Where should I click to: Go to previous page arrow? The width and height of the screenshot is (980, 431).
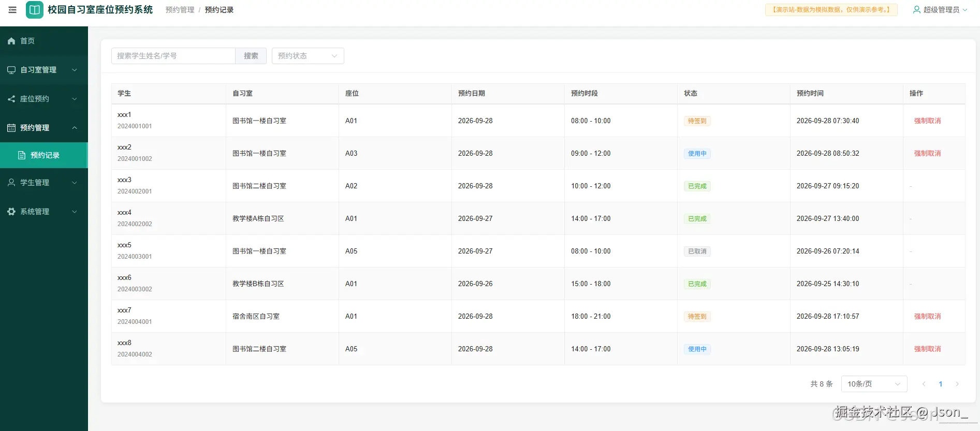[x=924, y=384]
